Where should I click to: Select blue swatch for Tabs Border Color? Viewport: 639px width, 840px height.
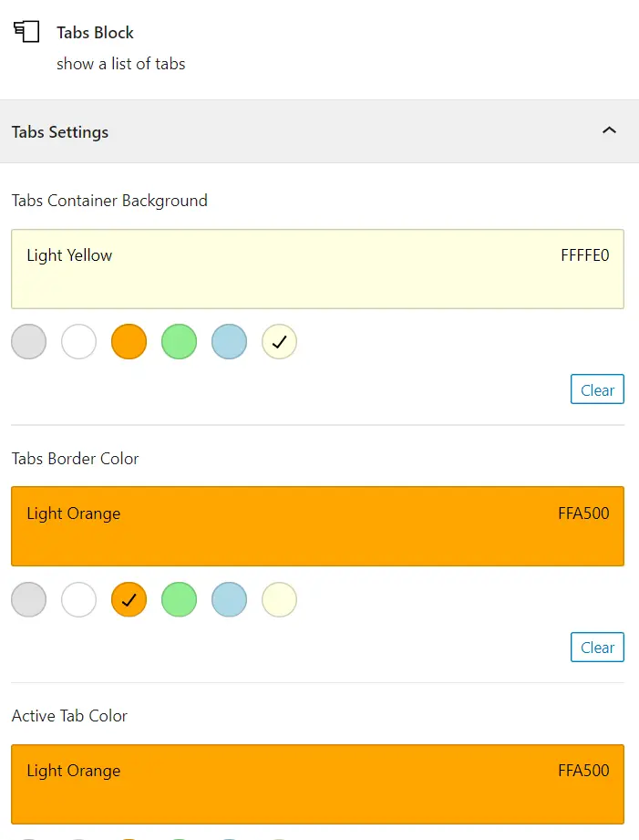click(229, 599)
